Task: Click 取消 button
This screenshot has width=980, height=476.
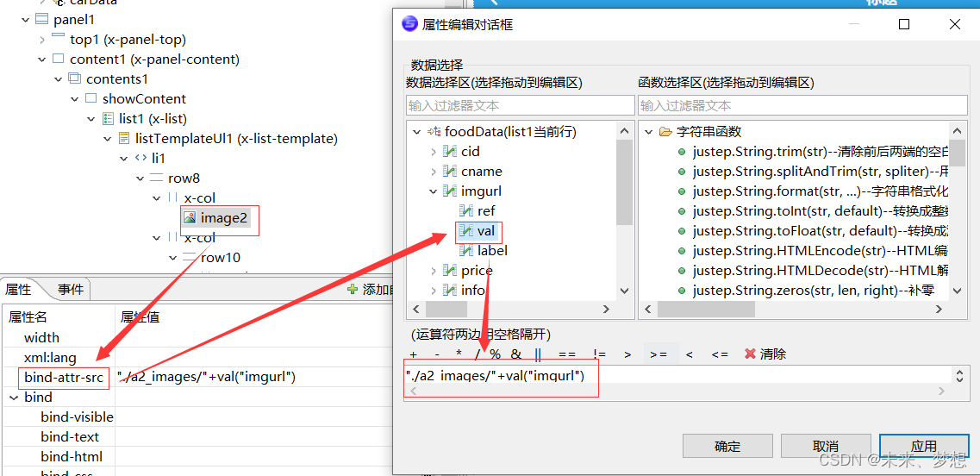Action: pyautogui.click(x=826, y=447)
